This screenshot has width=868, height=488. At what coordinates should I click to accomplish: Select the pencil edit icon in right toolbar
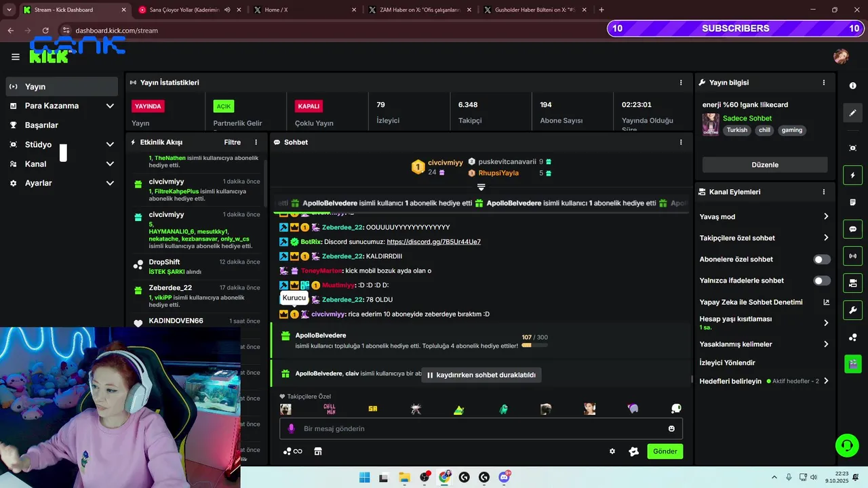tap(853, 113)
